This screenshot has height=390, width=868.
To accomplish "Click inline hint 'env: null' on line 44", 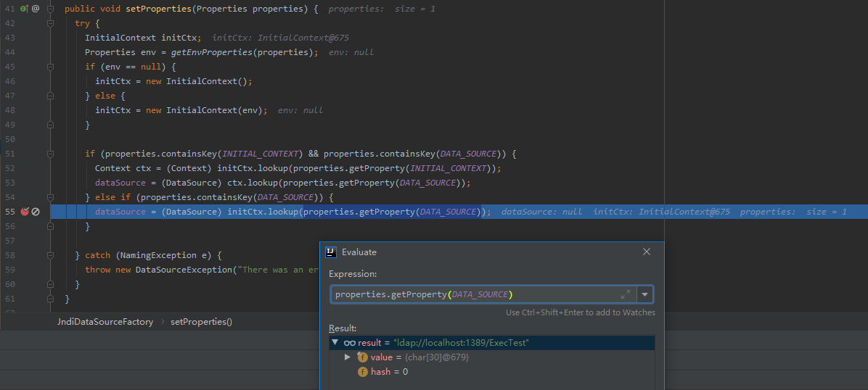I will pyautogui.click(x=351, y=52).
